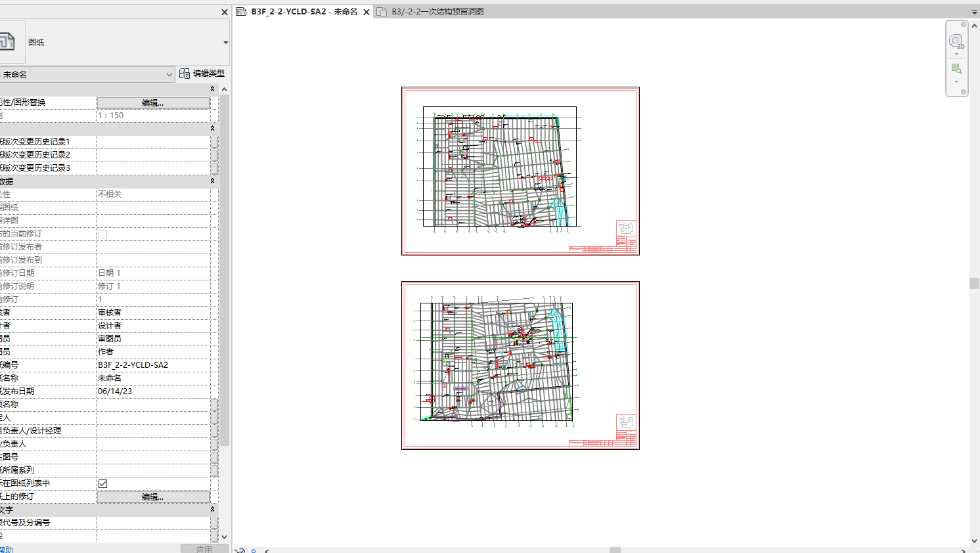Click 编辑... button for graphics override
Viewport: 980px width, 553px height.
(x=153, y=103)
